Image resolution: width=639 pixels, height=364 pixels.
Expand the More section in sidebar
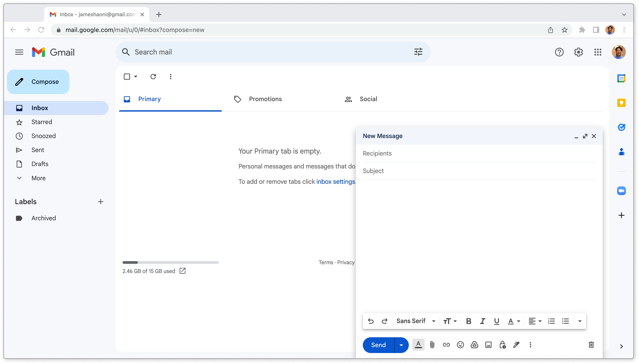point(38,178)
